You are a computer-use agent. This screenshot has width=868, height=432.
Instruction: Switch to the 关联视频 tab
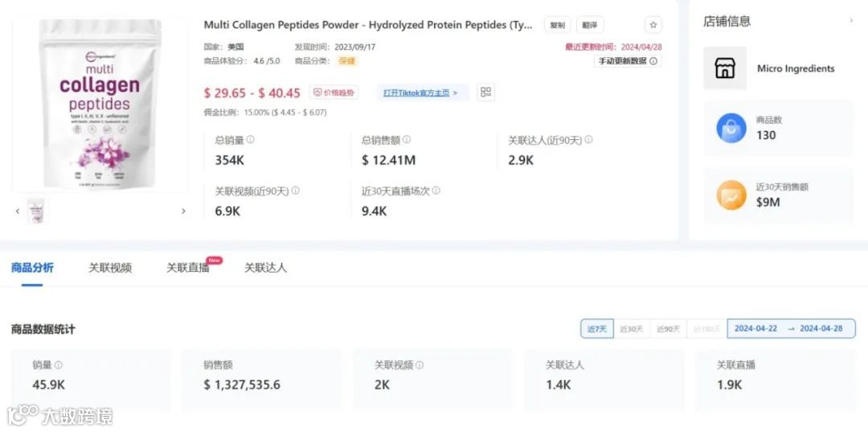[x=110, y=268]
